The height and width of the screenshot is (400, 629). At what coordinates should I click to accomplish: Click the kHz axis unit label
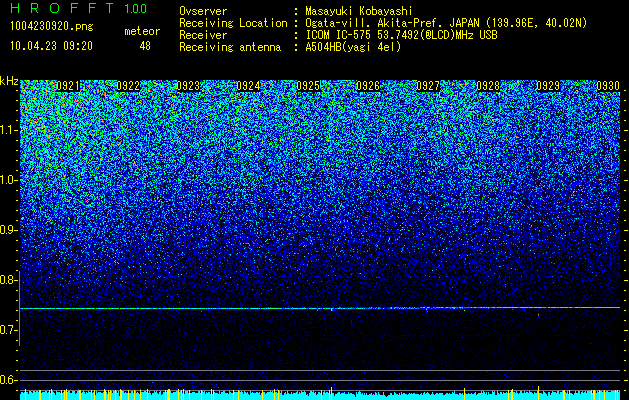click(x=9, y=81)
